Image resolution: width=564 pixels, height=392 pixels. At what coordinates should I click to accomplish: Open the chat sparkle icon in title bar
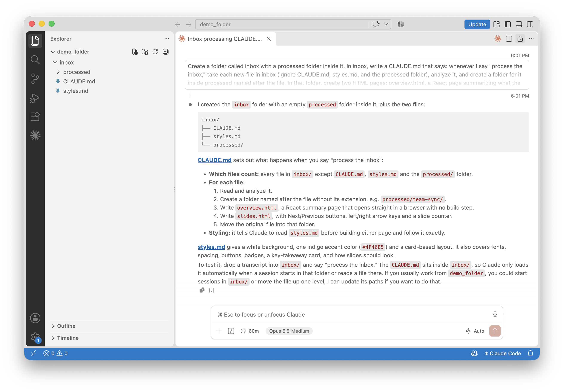coord(376,24)
